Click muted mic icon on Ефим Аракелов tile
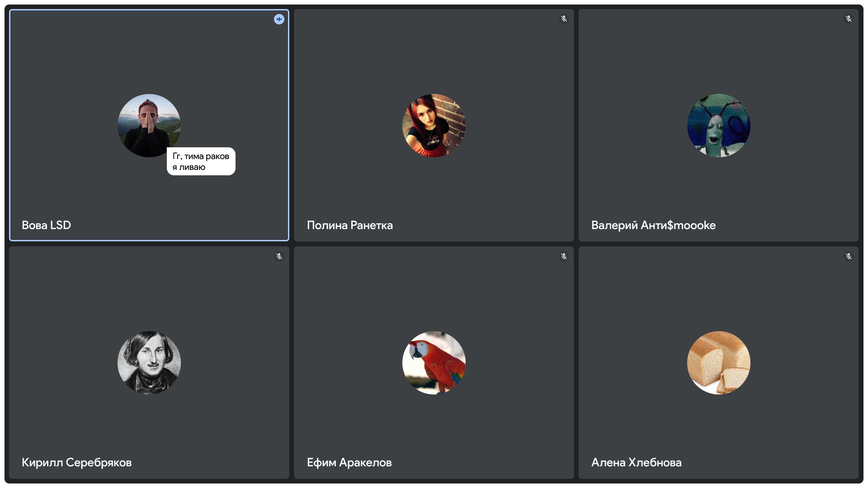 564,256
